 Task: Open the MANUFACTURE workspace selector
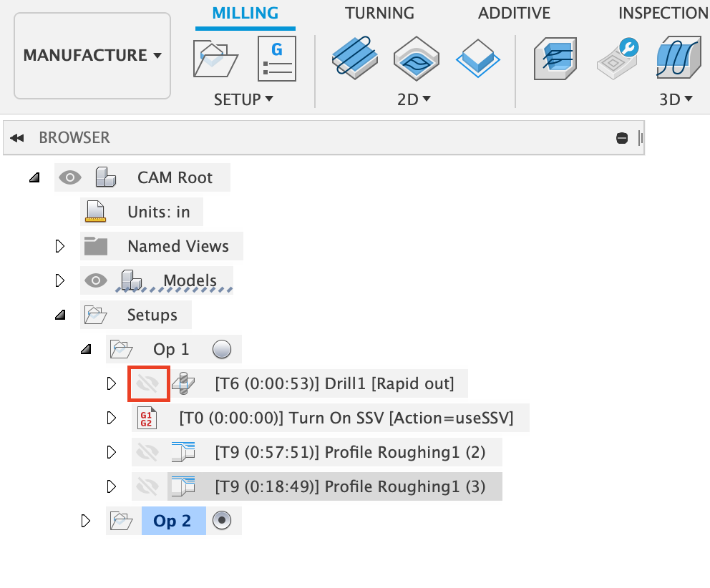pos(92,55)
